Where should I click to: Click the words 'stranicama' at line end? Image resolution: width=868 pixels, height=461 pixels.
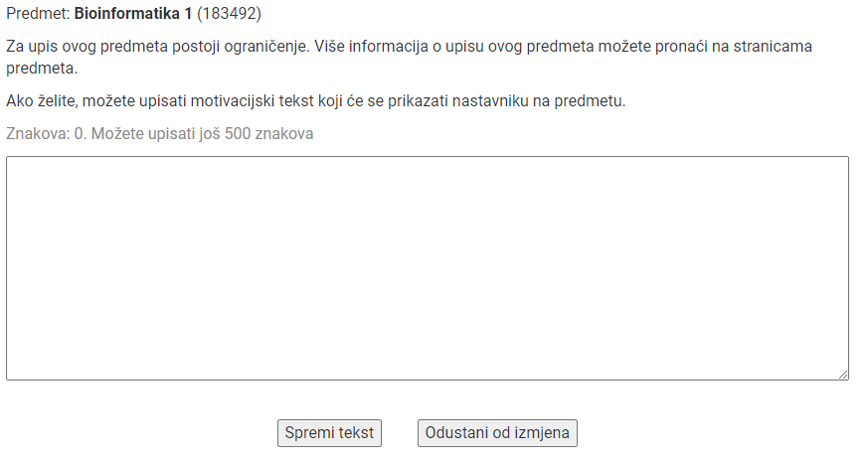pyautogui.click(x=773, y=47)
